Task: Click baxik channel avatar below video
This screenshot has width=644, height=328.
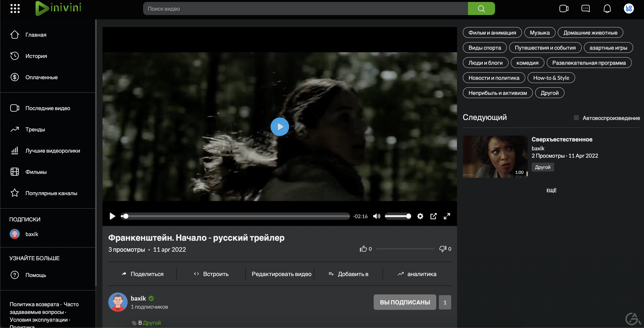Action: pos(118,302)
